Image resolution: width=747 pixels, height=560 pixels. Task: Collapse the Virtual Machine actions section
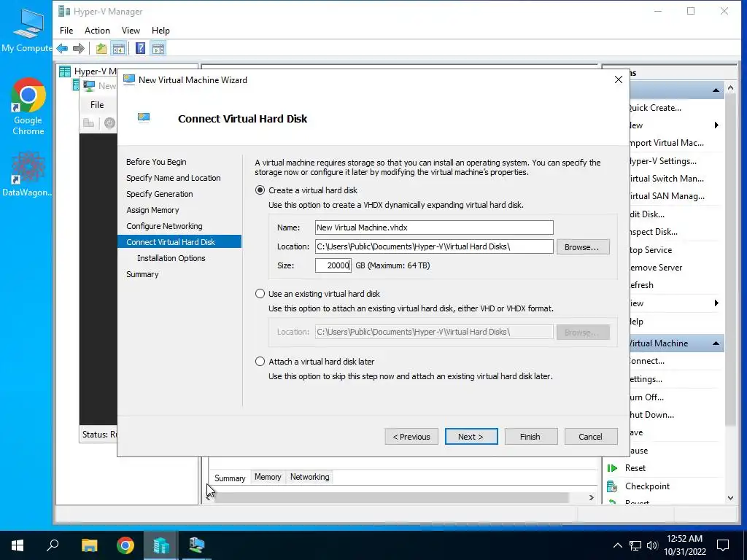716,343
